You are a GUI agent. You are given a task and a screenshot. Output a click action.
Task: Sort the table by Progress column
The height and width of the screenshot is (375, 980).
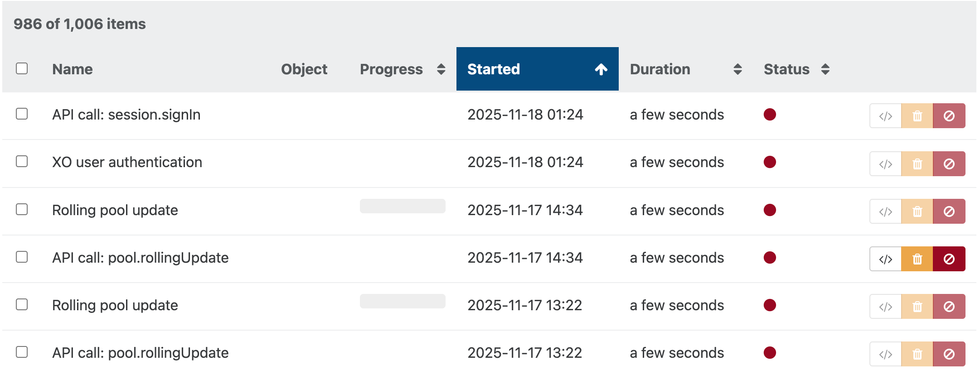point(441,69)
